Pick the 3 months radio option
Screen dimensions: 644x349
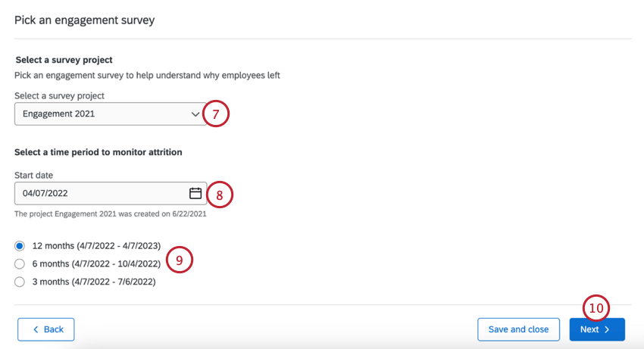tap(20, 282)
